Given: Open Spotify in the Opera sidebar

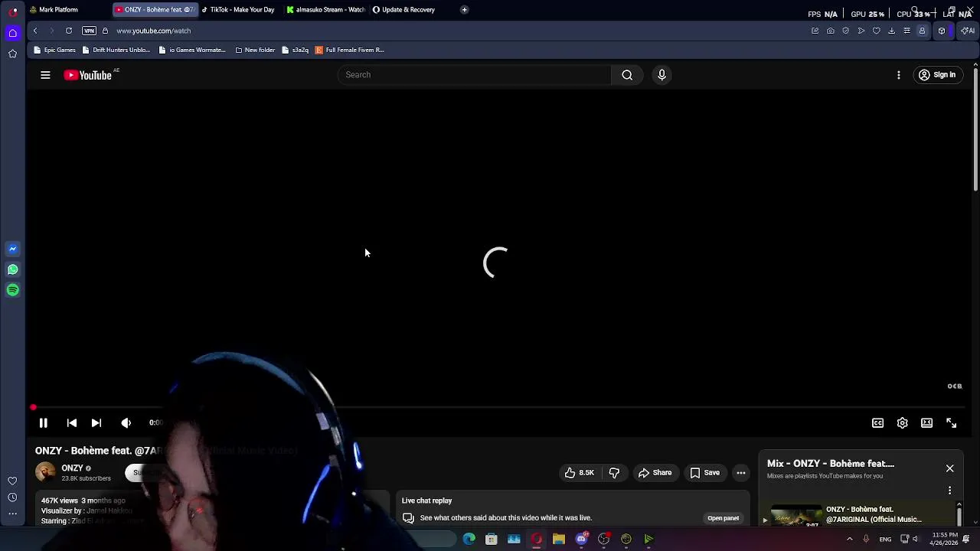Looking at the screenshot, I should tap(13, 290).
